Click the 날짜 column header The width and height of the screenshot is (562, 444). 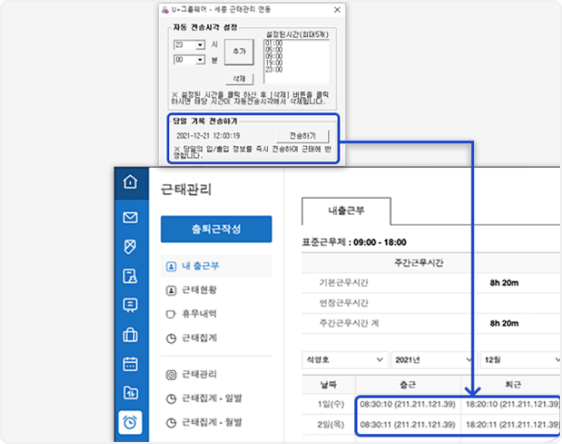(x=329, y=385)
